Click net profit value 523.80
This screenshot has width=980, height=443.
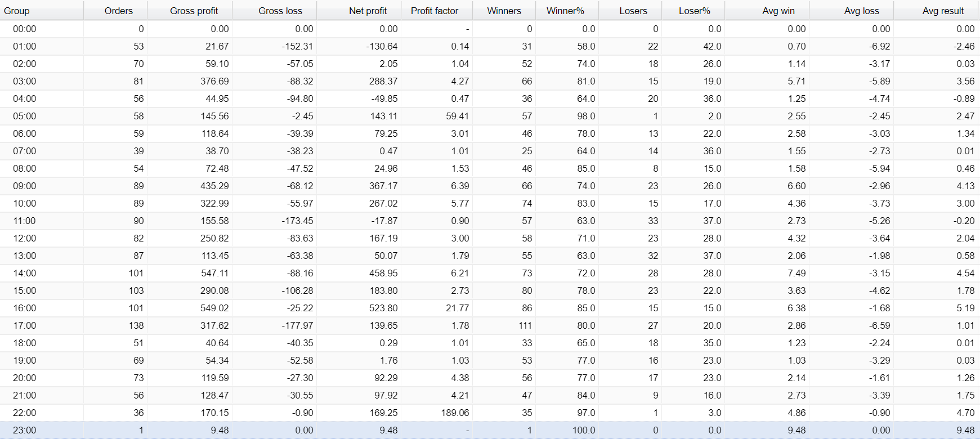click(x=383, y=308)
